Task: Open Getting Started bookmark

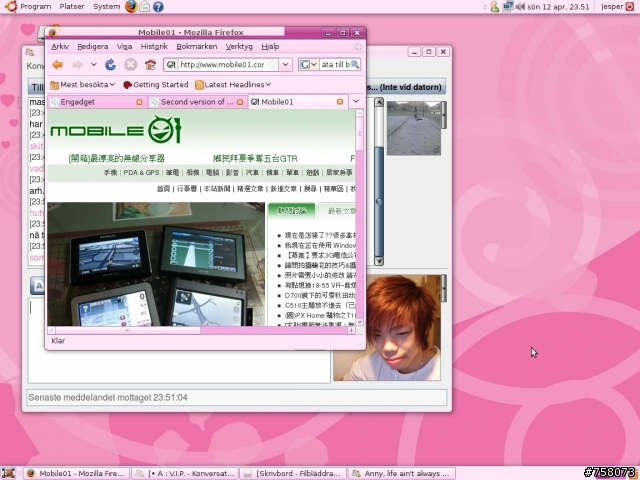Action: (x=156, y=84)
